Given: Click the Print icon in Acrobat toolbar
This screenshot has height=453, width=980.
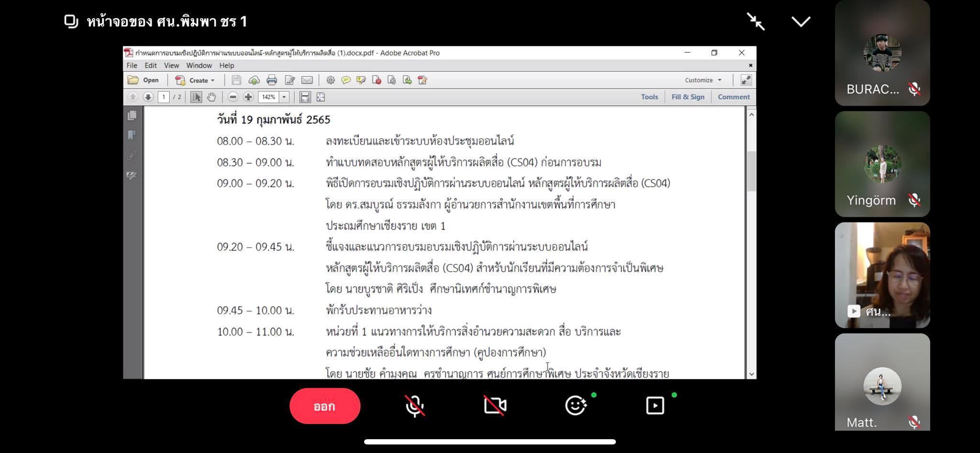Looking at the screenshot, I should point(272,80).
